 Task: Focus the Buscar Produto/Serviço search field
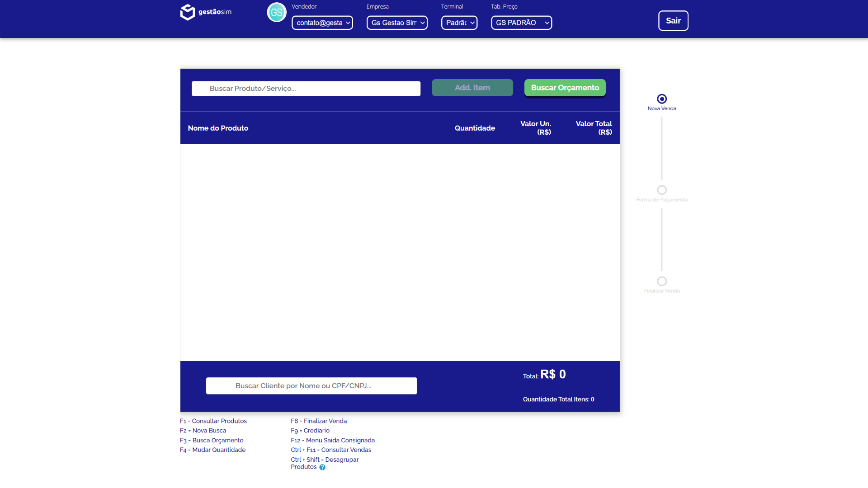306,89
